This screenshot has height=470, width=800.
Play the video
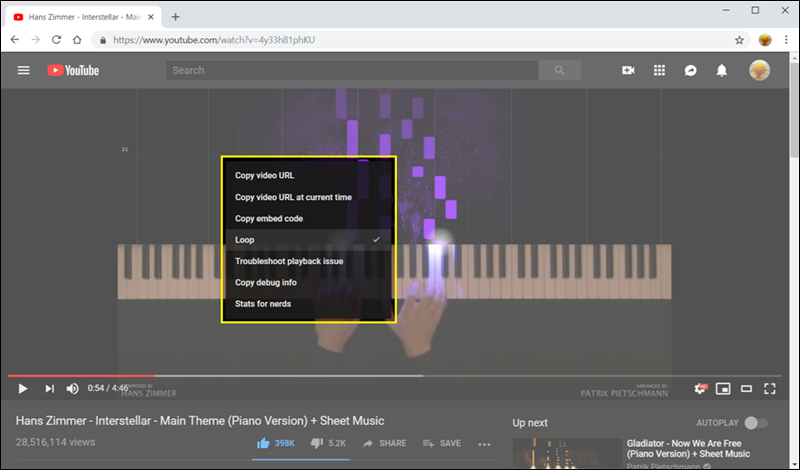point(22,389)
